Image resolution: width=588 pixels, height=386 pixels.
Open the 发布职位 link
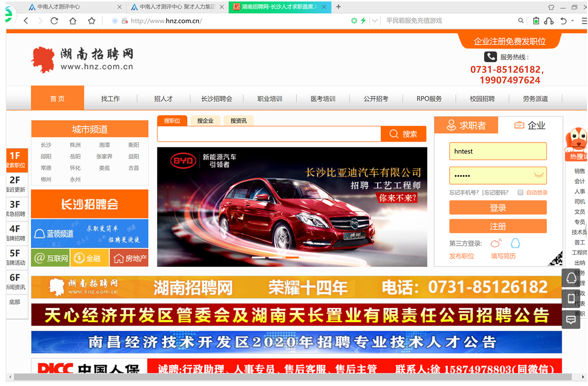(x=462, y=256)
